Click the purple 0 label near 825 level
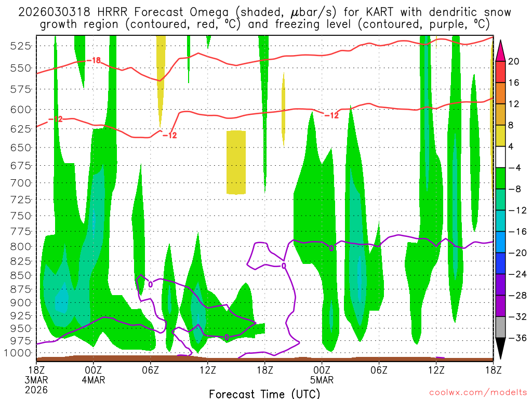Viewport: 532px width, 399px height. tap(284, 265)
